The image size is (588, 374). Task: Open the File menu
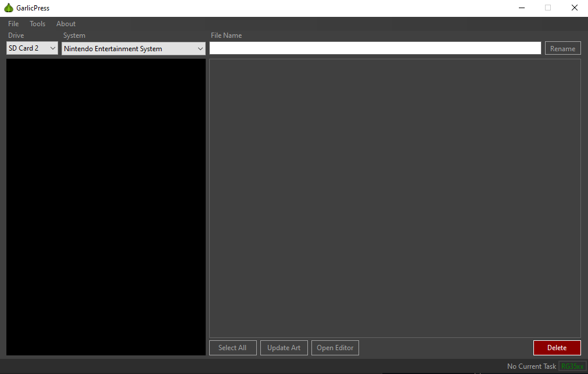click(x=13, y=23)
